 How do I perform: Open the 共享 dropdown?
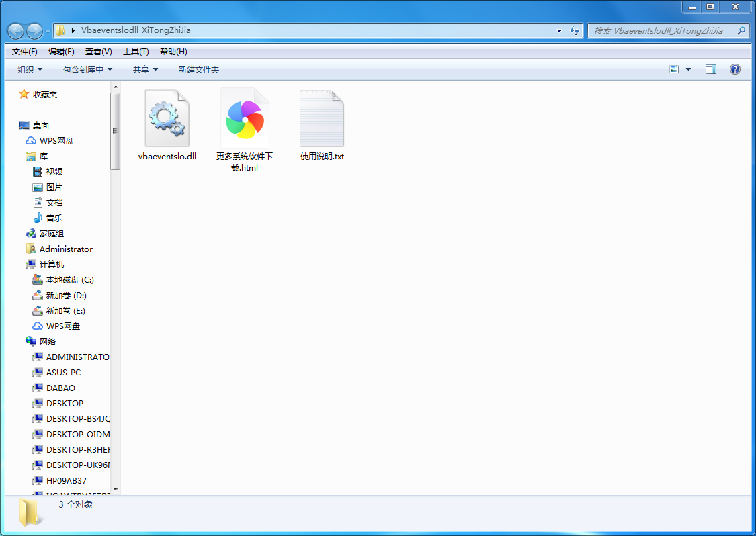coord(145,70)
